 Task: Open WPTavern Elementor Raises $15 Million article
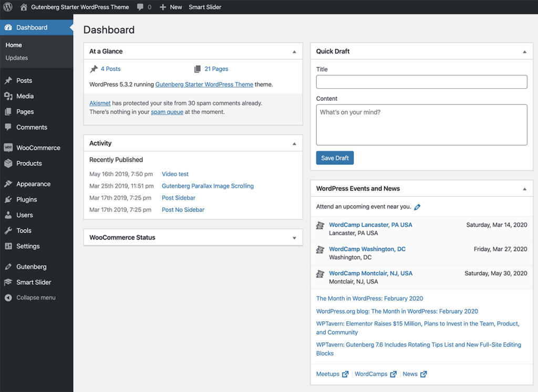coord(418,328)
